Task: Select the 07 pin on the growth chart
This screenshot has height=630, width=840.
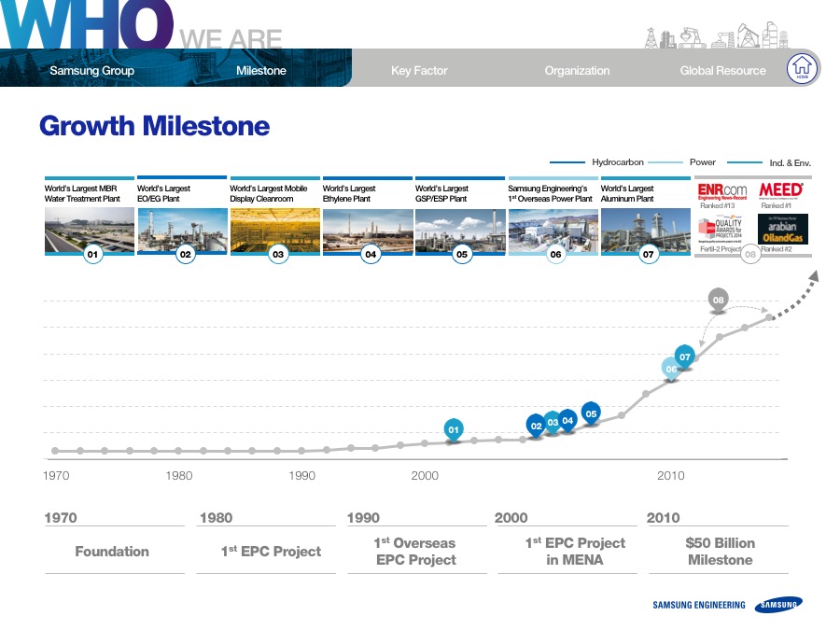Action: (685, 357)
